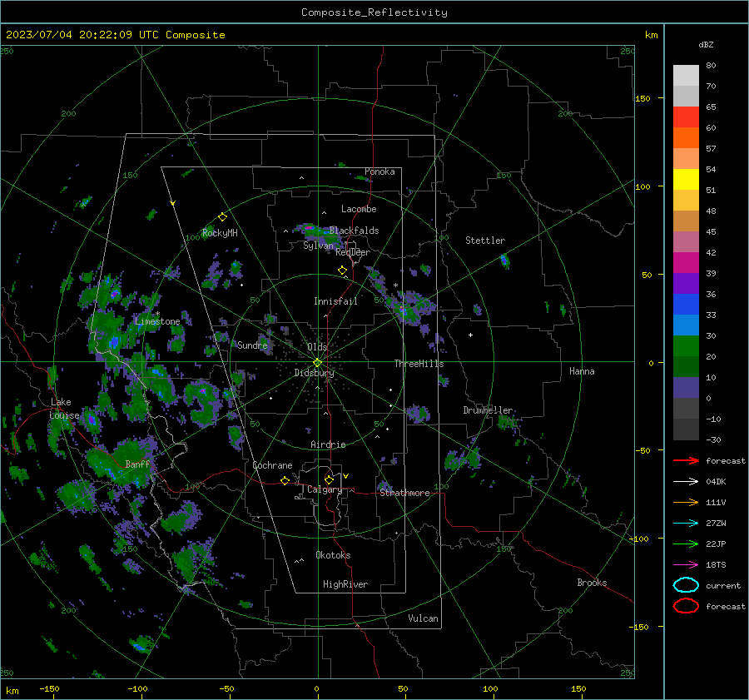Click the 18TS legend label
Image resolution: width=749 pixels, height=700 pixels.
click(x=716, y=565)
